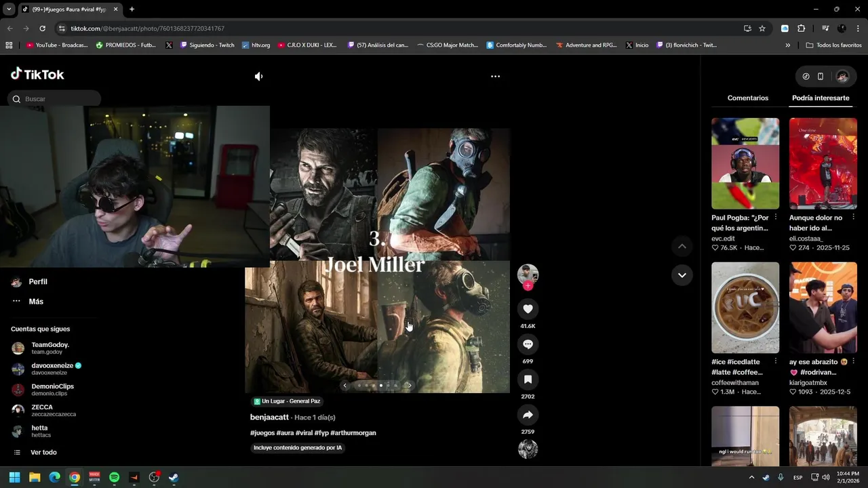The height and width of the screenshot is (488, 868).
Task: Open Steam from the taskbar
Action: tap(174, 477)
